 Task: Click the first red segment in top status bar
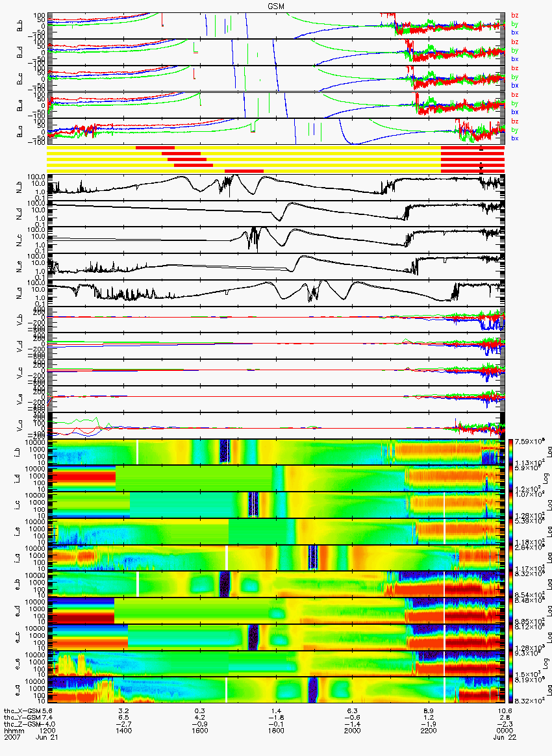point(155,147)
